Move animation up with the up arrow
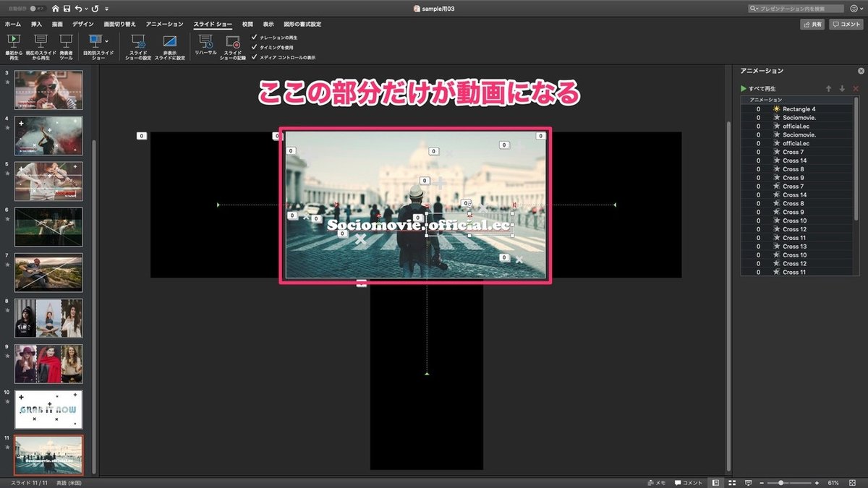 pyautogui.click(x=828, y=88)
